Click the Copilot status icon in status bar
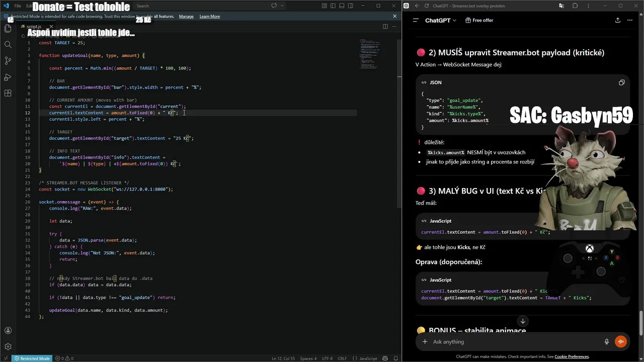 tap(385, 358)
